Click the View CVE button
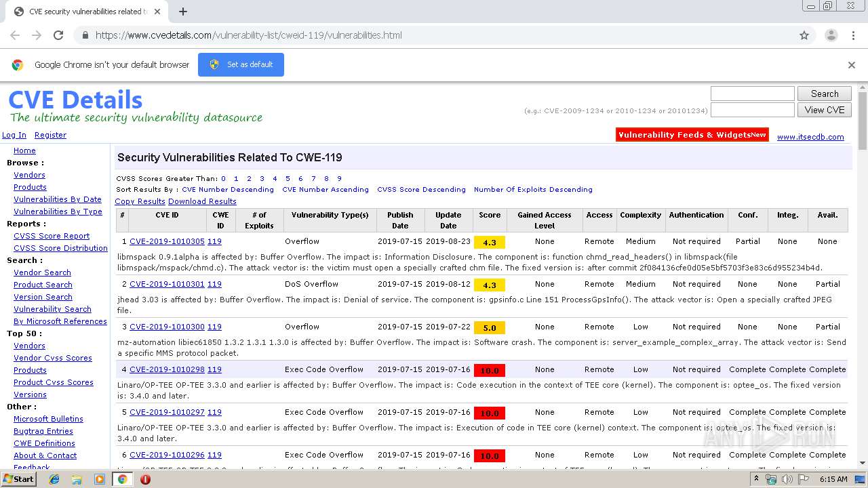This screenshot has width=868, height=488. coord(824,110)
